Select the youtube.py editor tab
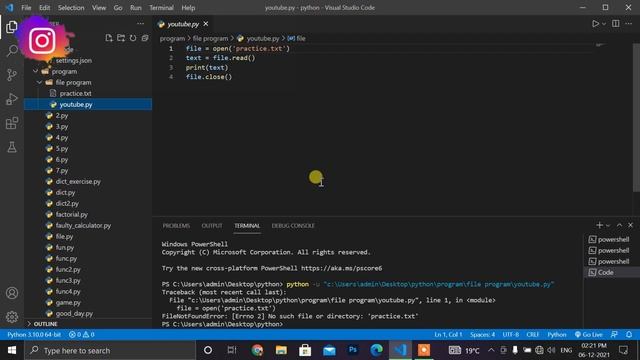 click(183, 24)
